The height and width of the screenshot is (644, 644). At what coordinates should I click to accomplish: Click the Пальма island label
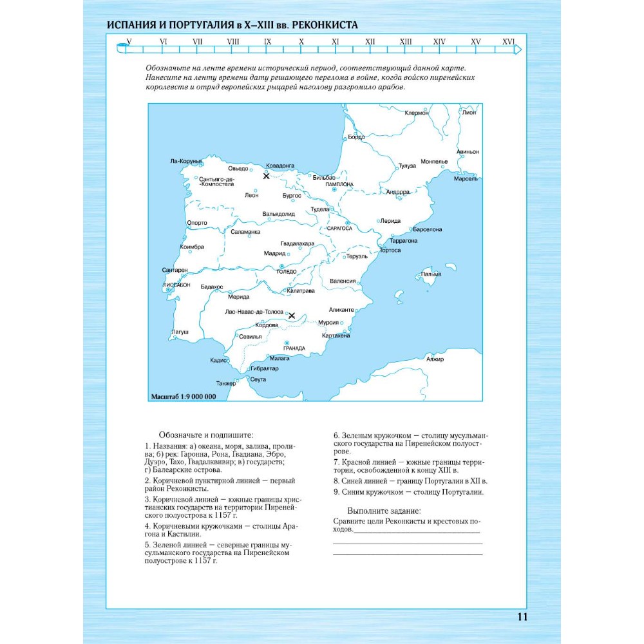431,274
